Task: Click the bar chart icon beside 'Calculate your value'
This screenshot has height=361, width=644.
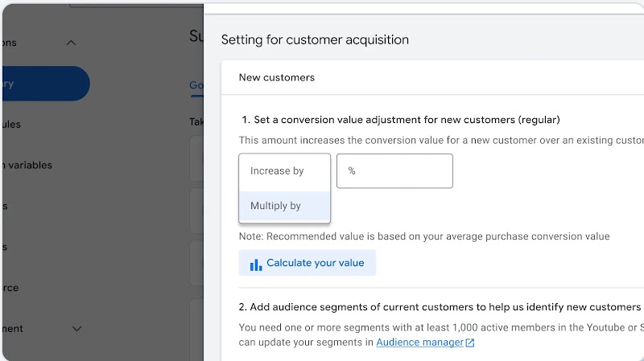Action: [256, 265]
